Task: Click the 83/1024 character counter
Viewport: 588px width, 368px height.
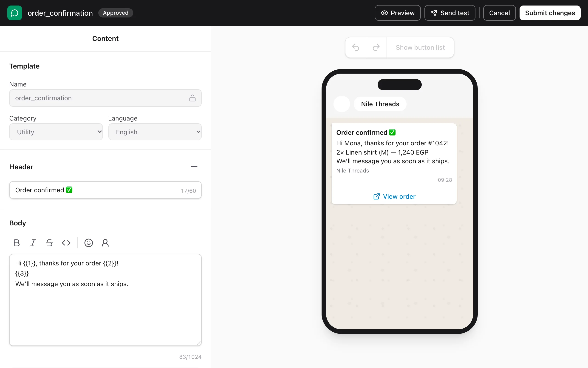Action: [x=190, y=357]
